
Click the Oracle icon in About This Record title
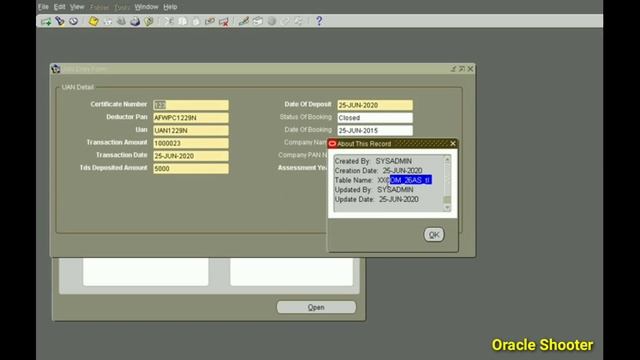pyautogui.click(x=332, y=144)
